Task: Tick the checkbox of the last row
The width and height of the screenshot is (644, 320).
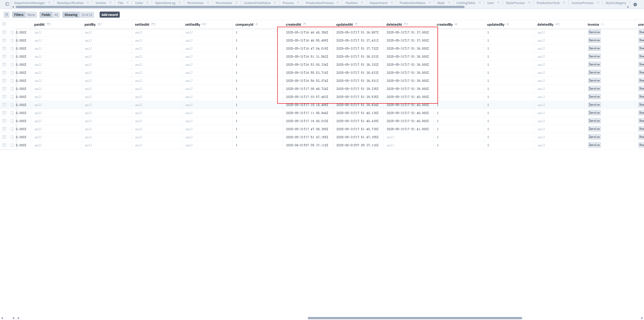Action: (x=4, y=145)
